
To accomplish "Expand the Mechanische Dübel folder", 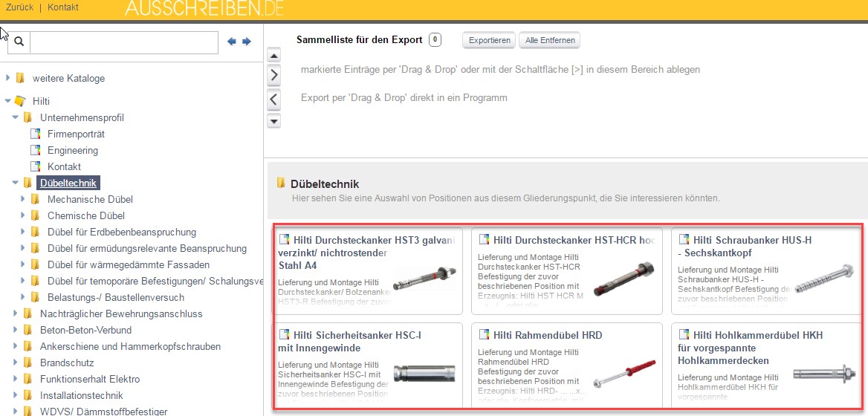I will (x=23, y=199).
